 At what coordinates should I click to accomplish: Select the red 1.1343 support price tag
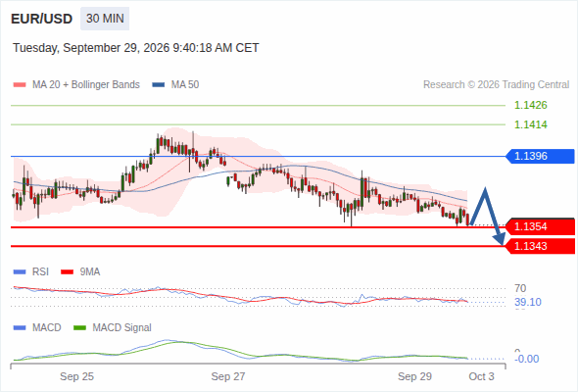[x=541, y=246]
